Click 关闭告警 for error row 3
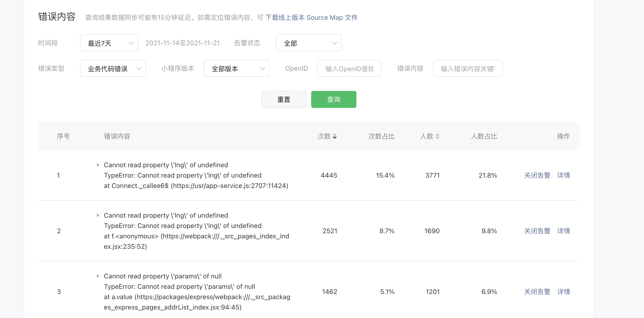644x318 pixels. [x=537, y=292]
